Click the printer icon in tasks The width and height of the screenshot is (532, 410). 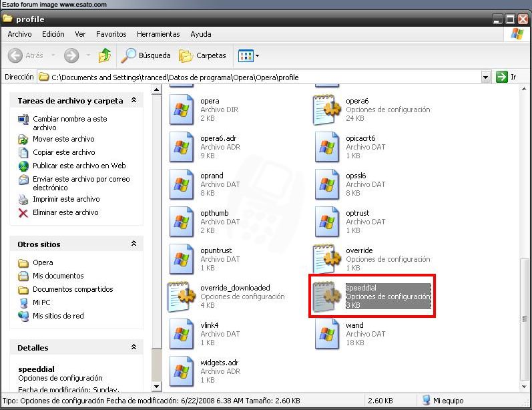pyautogui.click(x=23, y=200)
